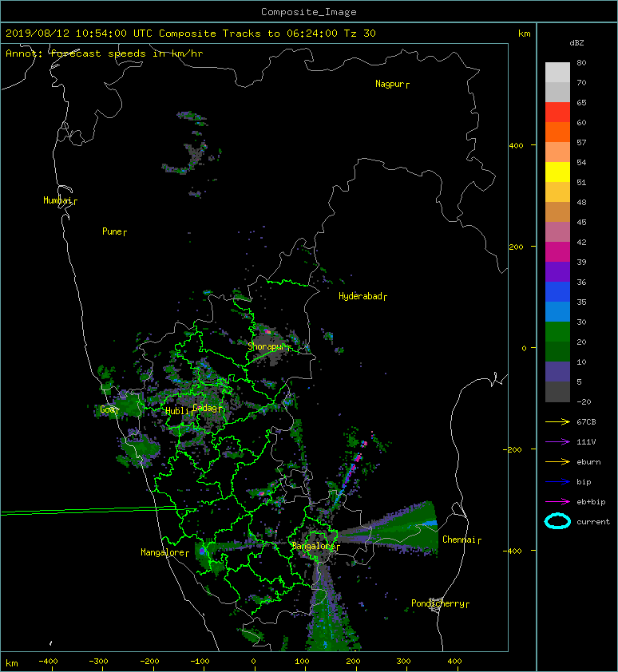Image resolution: width=618 pixels, height=672 pixels.
Task: Click the -300 mark on horizontal km axis
Action: tap(99, 662)
